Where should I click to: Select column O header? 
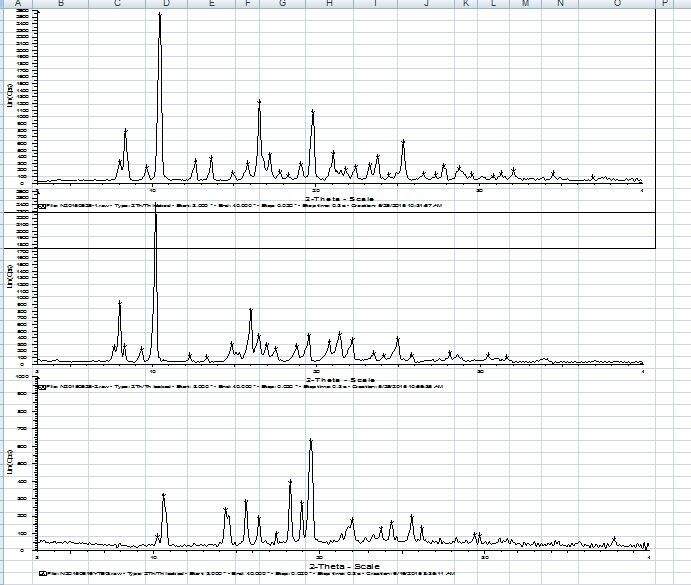pos(617,4)
